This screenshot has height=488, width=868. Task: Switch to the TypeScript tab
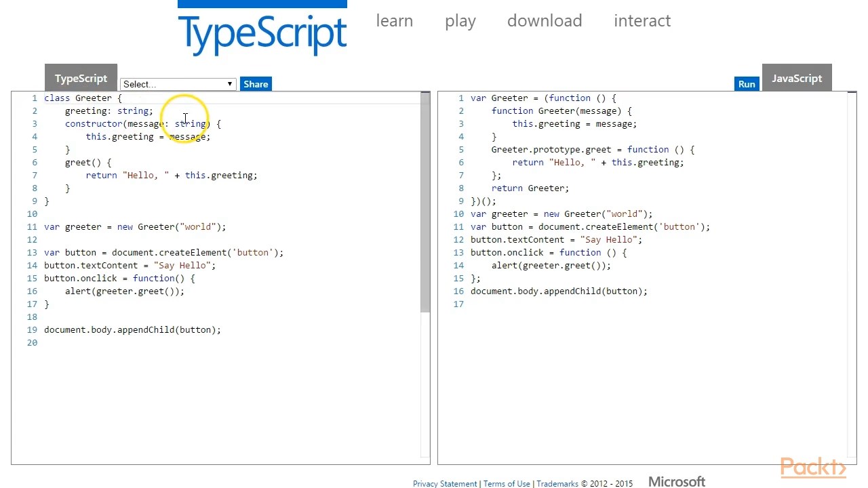(x=81, y=78)
